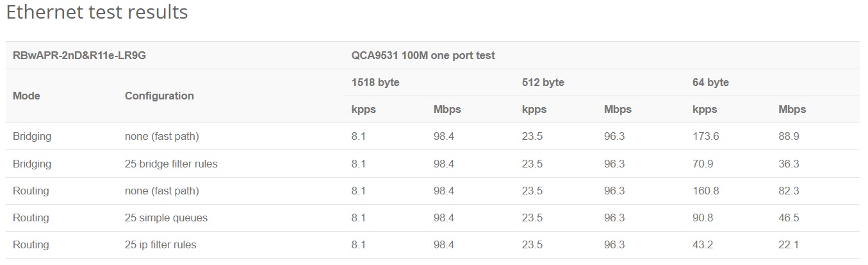This screenshot has height=265, width=868.
Task: Click "QCA9531 100M one port test" header
Action: click(x=423, y=55)
